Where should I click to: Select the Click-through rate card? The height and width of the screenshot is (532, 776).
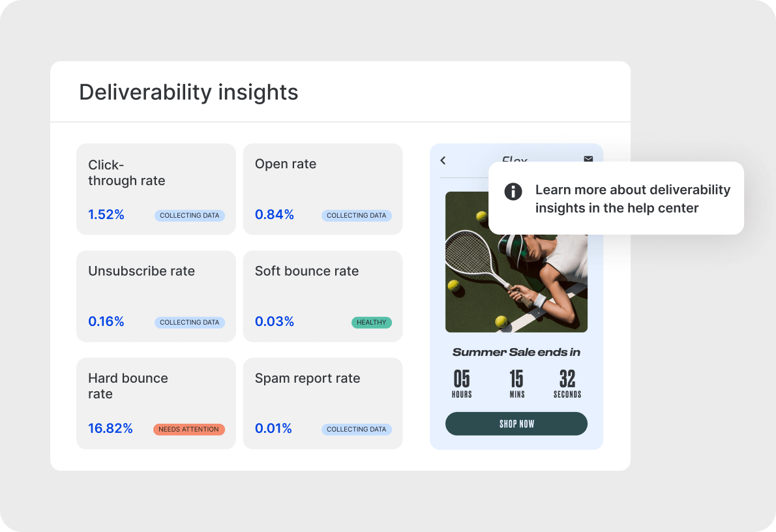(156, 189)
